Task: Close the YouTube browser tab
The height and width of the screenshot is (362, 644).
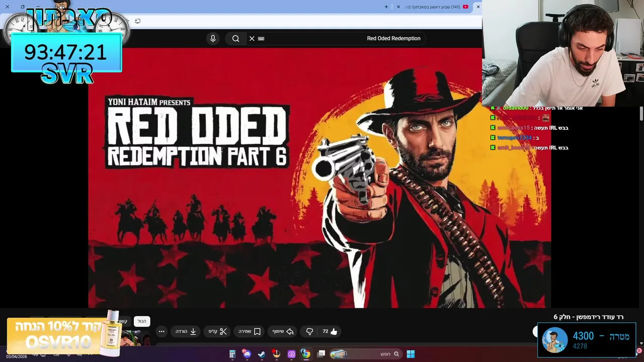Action: click(398, 7)
